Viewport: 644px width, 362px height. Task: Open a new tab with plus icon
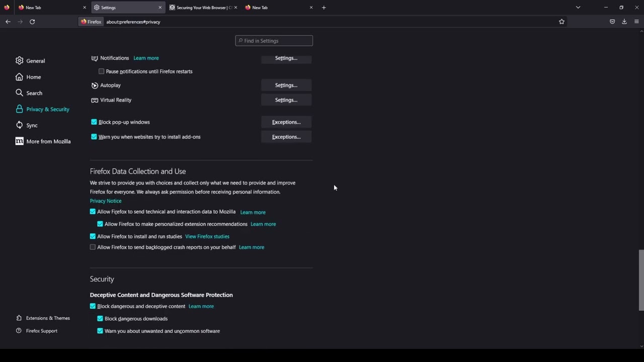pyautogui.click(x=324, y=8)
